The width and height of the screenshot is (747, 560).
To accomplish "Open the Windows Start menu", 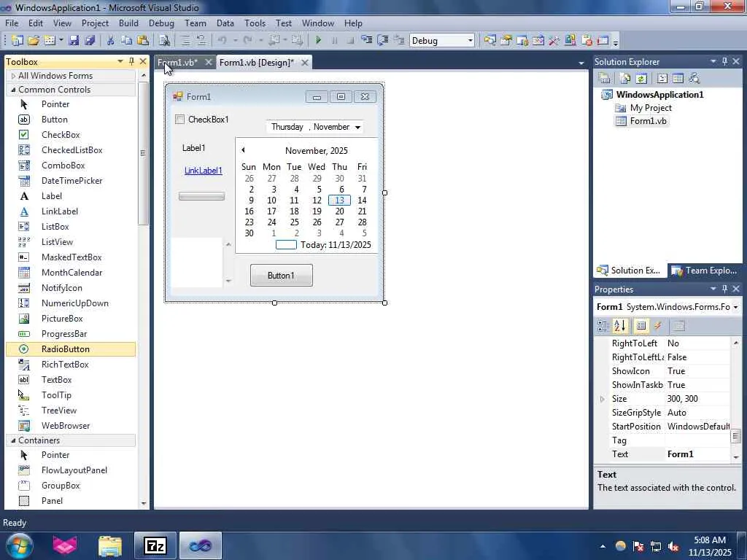I will (18, 545).
